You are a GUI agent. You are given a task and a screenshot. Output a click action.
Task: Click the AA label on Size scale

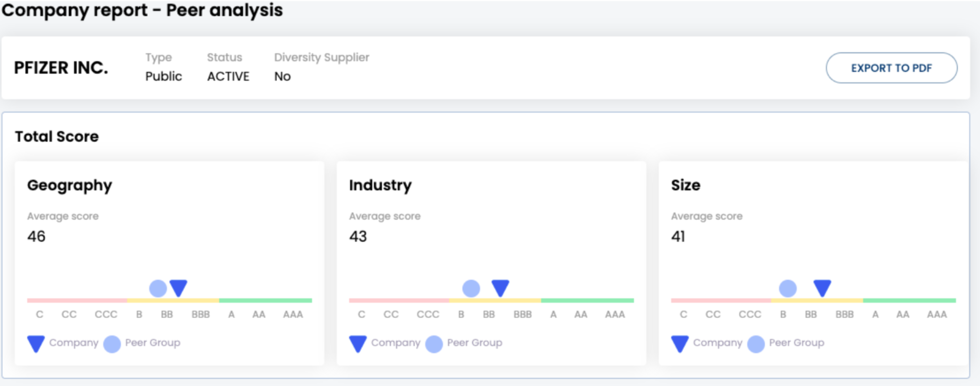903,314
